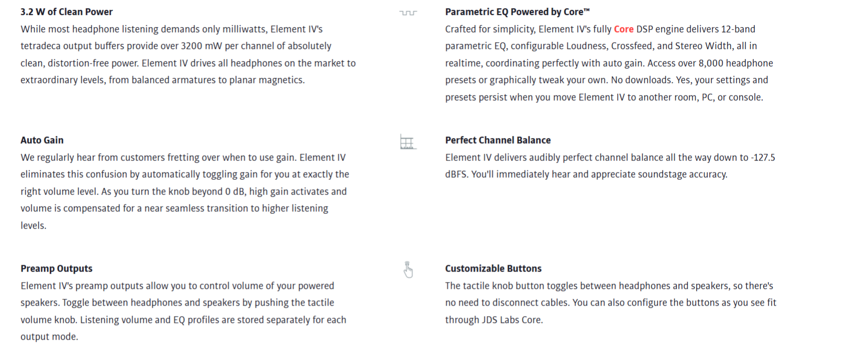Image resolution: width=868 pixels, height=358 pixels.
Task: Click the graph chart icon beside Perfect Channel Balance
Action: point(407,142)
